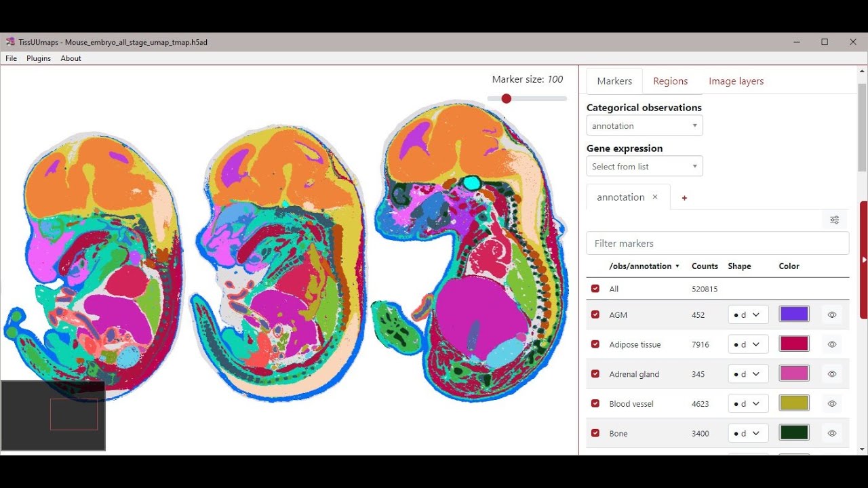
Task: Close the TissUUmaps window
Action: pos(853,42)
